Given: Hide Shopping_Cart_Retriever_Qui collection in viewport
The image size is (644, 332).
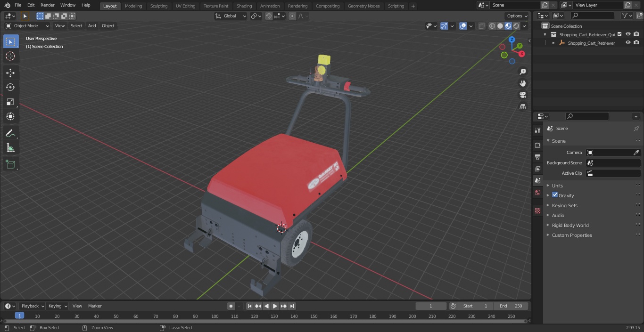Looking at the screenshot, I should point(628,34).
